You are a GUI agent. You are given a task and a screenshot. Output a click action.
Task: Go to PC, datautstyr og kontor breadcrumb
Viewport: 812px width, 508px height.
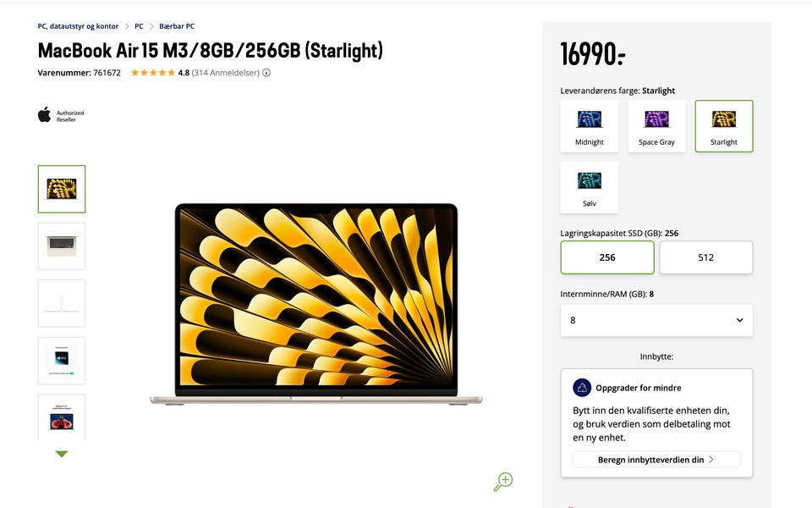point(78,26)
